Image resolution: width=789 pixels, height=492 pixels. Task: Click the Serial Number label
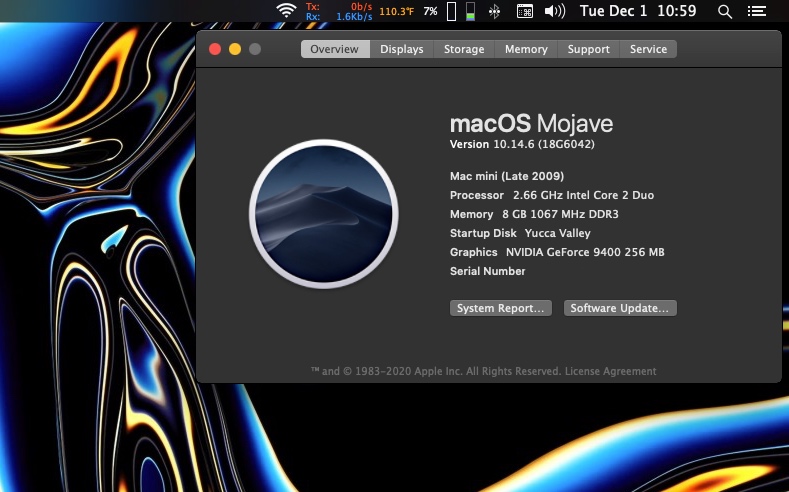[488, 271]
